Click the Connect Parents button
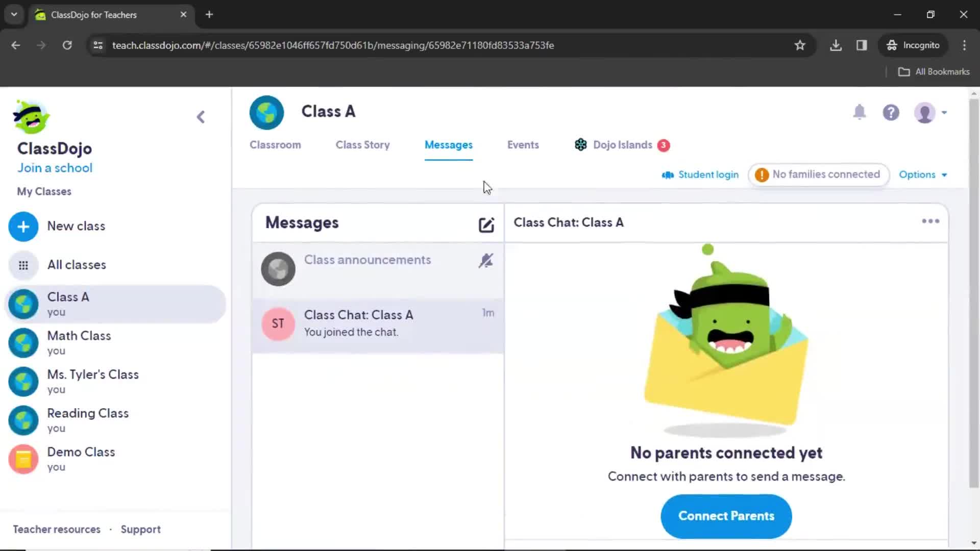The height and width of the screenshot is (551, 980). coord(726,516)
